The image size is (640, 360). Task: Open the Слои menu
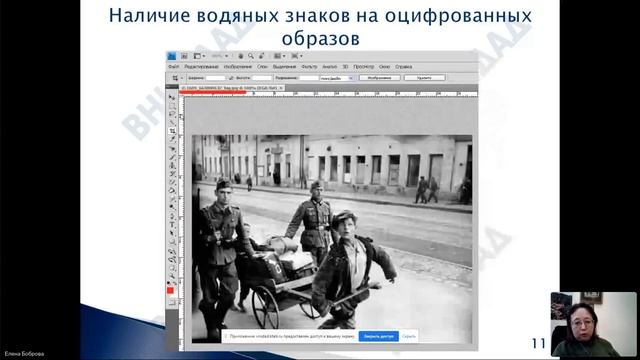(262, 67)
